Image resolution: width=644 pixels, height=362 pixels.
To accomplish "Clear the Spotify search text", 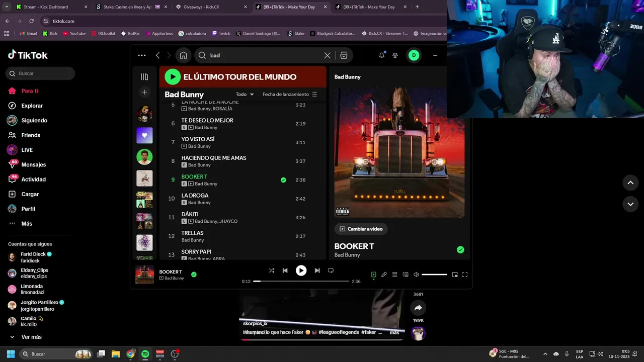I will 327,55.
